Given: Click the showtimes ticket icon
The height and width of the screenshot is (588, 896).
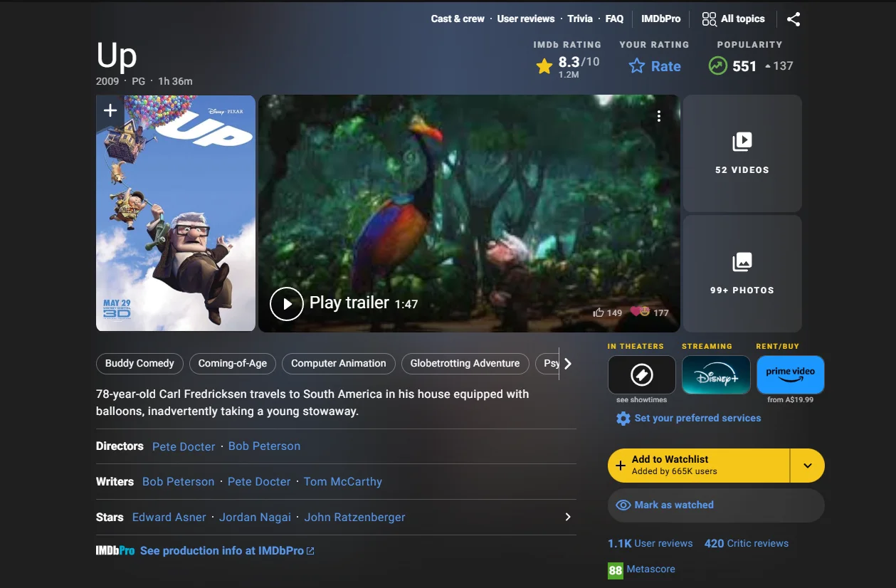Looking at the screenshot, I should point(641,374).
